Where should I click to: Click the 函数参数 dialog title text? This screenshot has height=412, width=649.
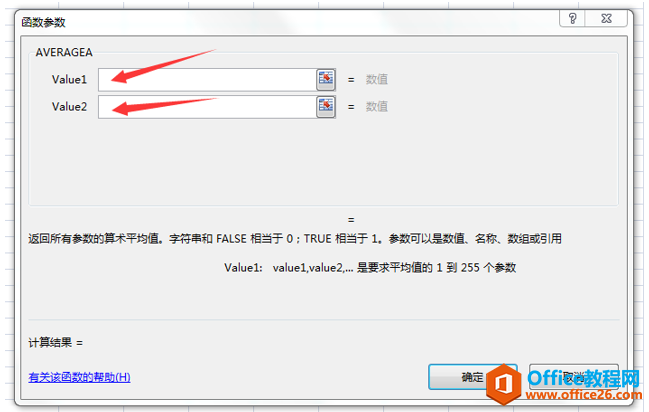(43, 22)
